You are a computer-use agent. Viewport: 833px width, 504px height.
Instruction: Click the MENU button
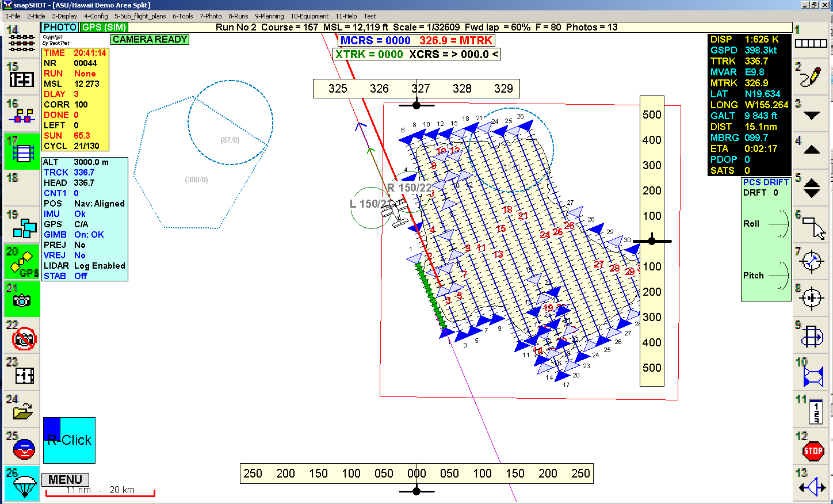point(65,480)
